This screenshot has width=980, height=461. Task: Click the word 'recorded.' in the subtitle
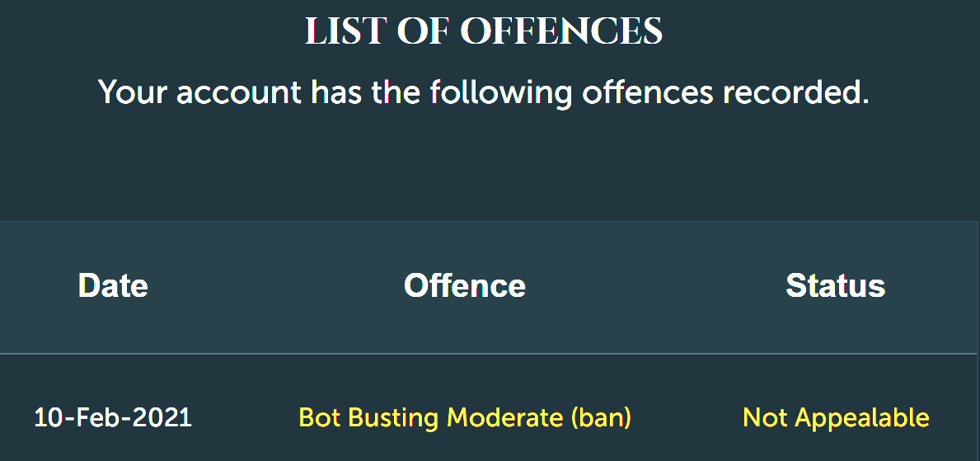point(796,92)
